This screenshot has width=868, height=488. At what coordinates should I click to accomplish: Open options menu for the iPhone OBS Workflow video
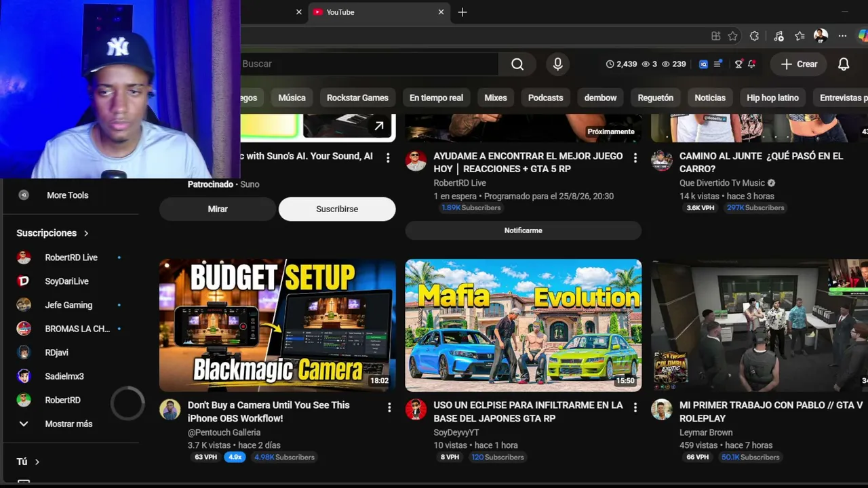[x=389, y=407]
